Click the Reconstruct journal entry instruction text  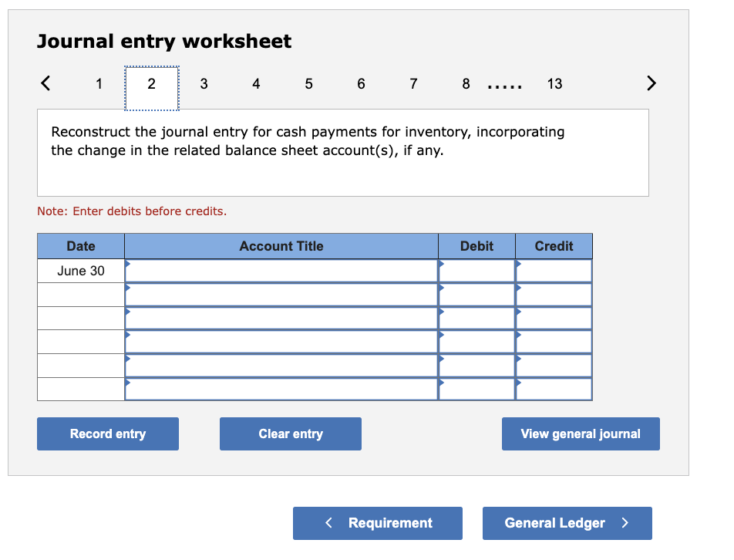(x=308, y=141)
